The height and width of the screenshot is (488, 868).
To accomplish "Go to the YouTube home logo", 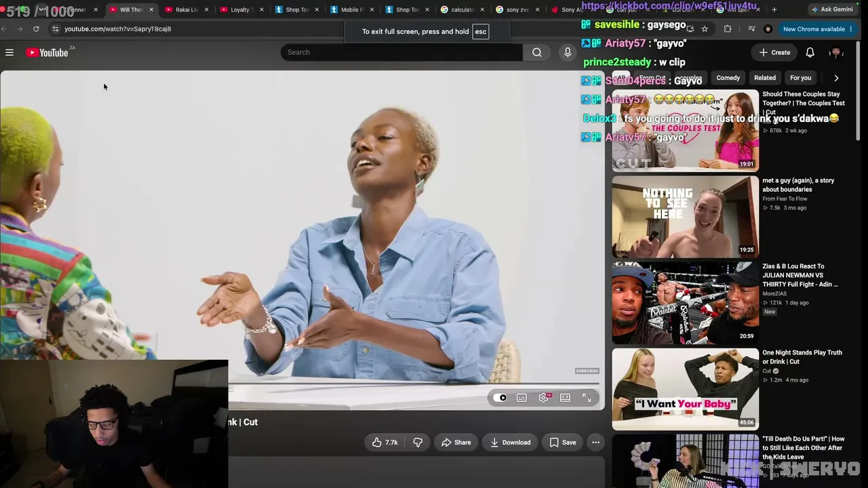I will (47, 52).
